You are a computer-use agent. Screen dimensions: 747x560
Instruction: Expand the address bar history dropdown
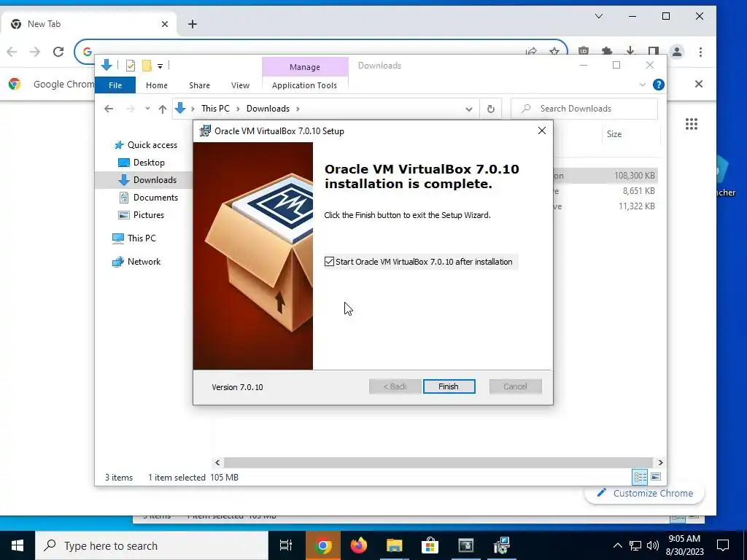[469, 109]
